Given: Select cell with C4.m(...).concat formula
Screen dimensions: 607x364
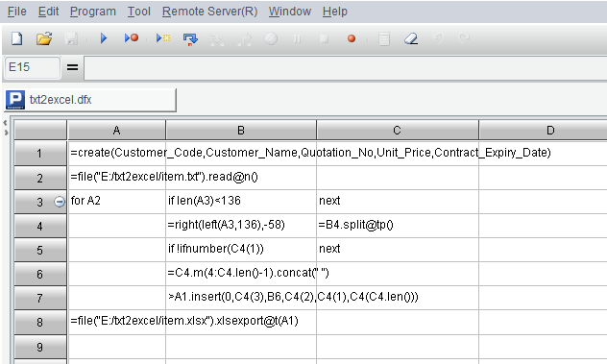Looking at the screenshot, I should point(241,274).
